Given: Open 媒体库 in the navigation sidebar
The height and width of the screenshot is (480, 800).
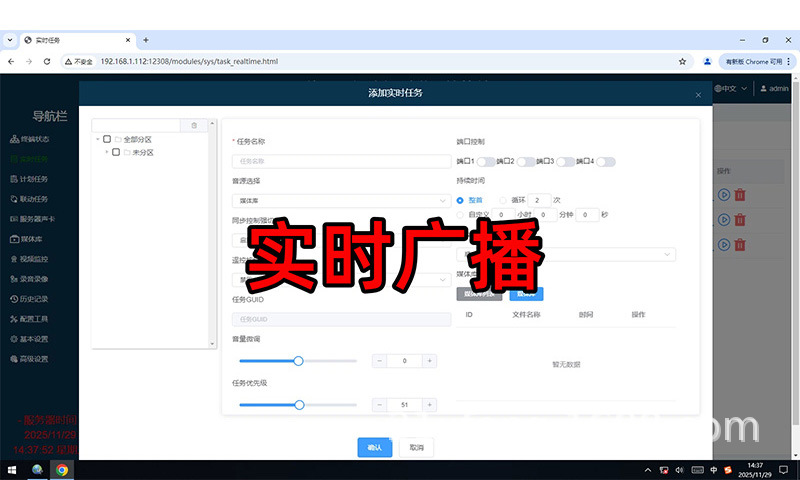Looking at the screenshot, I should [27, 239].
